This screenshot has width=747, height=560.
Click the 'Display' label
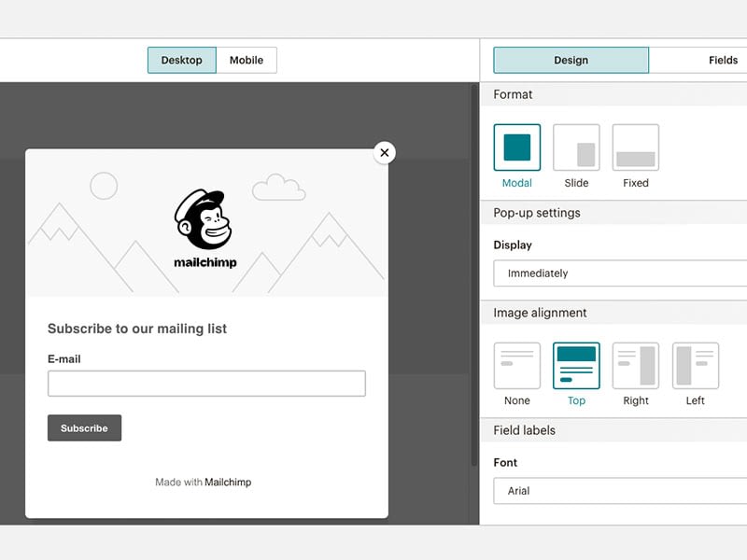tap(513, 245)
